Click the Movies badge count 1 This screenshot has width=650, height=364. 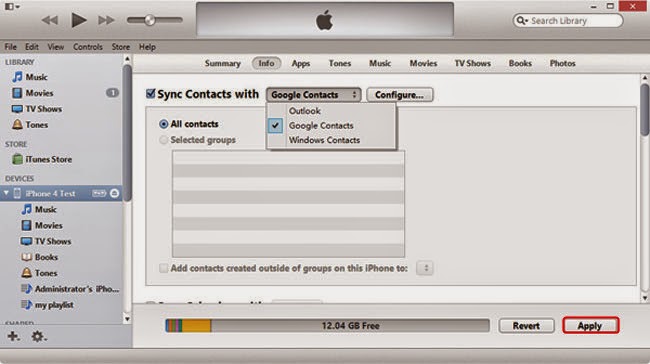(x=112, y=93)
